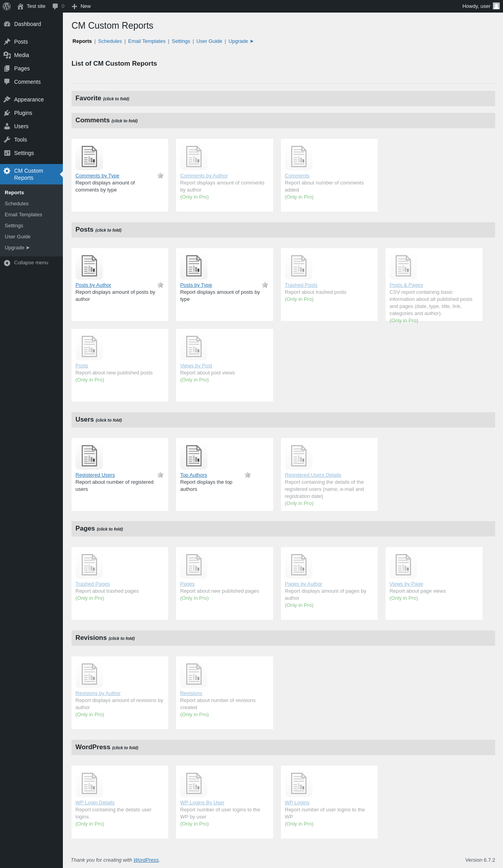Fold the Comments section header
The width and height of the screenshot is (503, 868).
(283, 120)
